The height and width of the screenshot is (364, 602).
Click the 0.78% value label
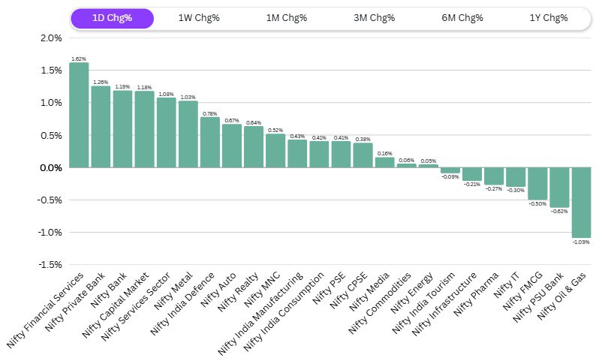point(210,113)
